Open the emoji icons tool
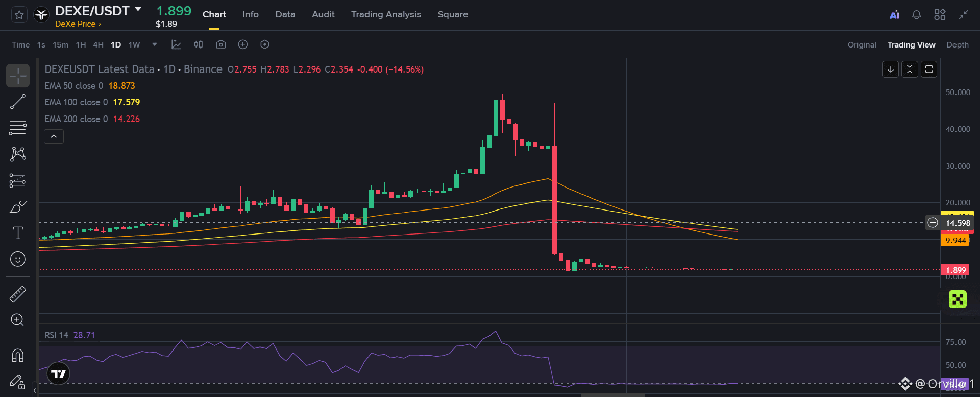The image size is (980, 397). (18, 260)
